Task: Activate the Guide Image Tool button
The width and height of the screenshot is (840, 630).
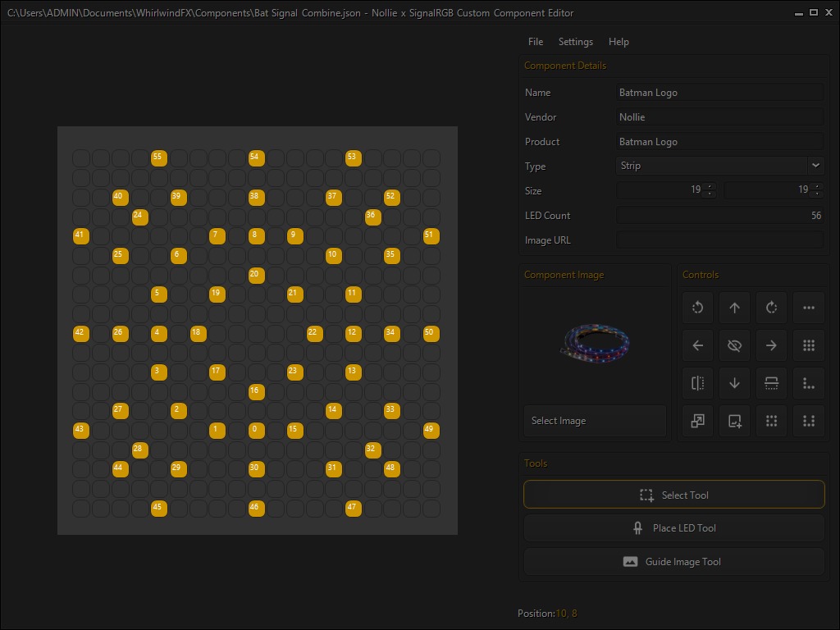Action: click(674, 561)
